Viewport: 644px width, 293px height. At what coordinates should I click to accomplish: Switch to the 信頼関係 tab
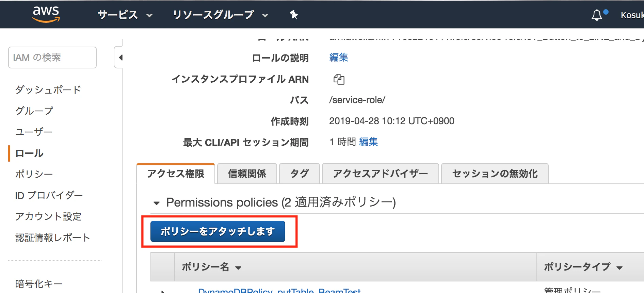(247, 174)
